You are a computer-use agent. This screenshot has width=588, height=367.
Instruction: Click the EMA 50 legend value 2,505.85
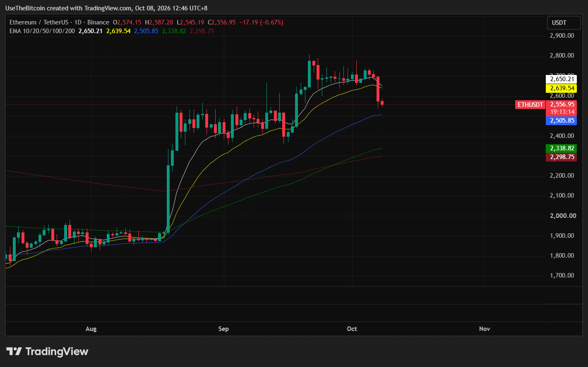(x=146, y=31)
